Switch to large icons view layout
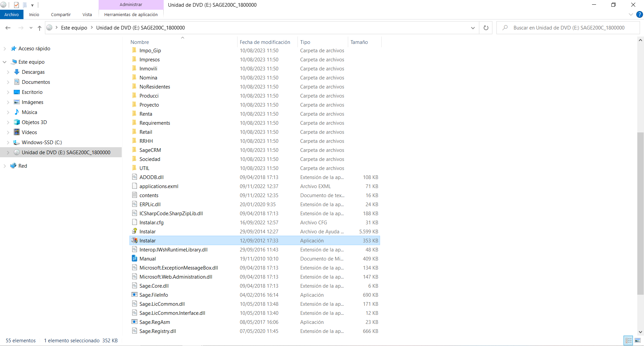Viewport: 644px width, 346px height. click(x=638, y=341)
